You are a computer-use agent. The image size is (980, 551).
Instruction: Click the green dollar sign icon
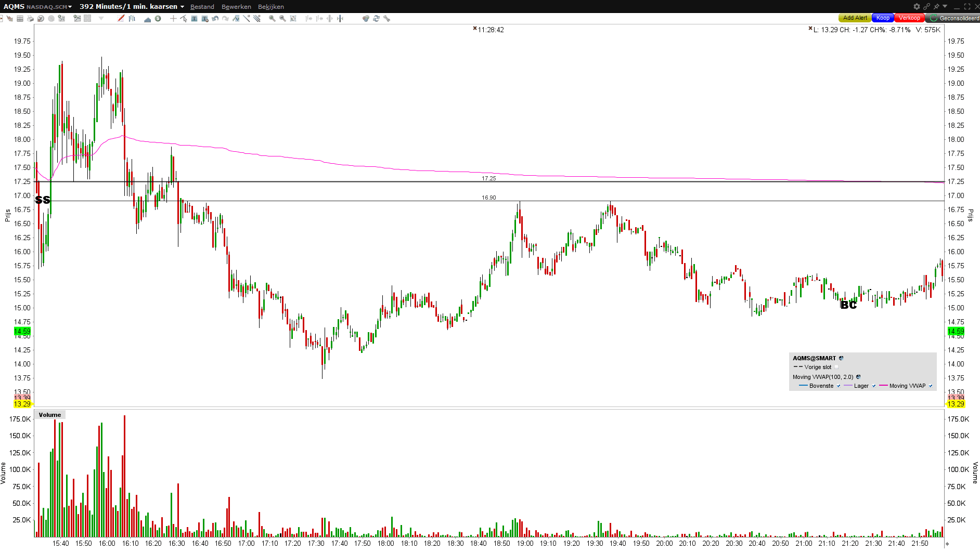pyautogui.click(x=158, y=19)
